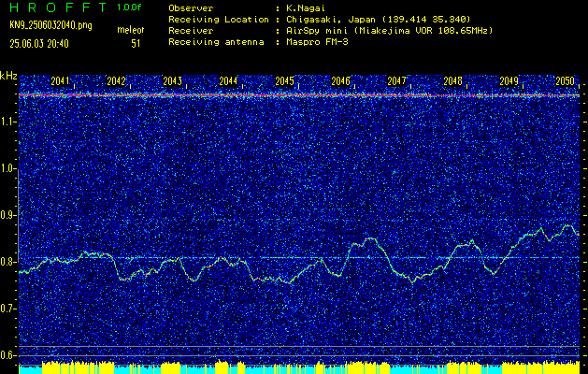
Task: Click the 2049 time marker
Action: point(509,81)
